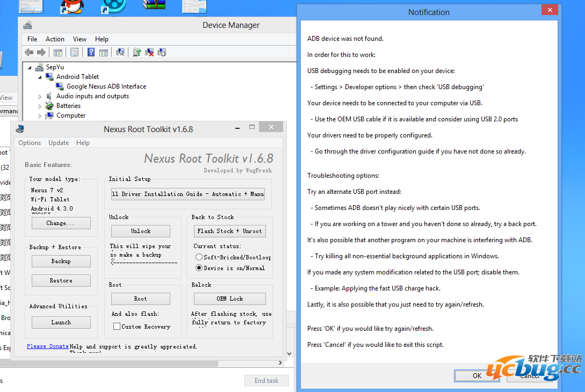The image size is (585, 392).
Task: Click the Properties icon on the toolbar
Action: pyautogui.click(x=75, y=52)
